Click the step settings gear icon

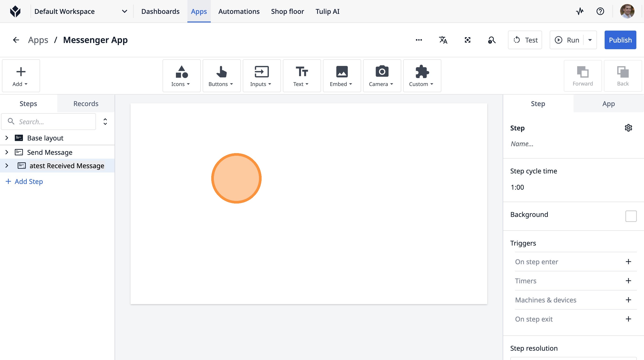(628, 128)
